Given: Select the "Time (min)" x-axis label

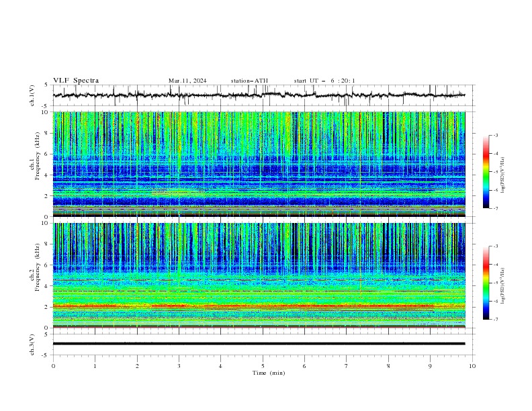Looking at the screenshot, I should (269, 373).
